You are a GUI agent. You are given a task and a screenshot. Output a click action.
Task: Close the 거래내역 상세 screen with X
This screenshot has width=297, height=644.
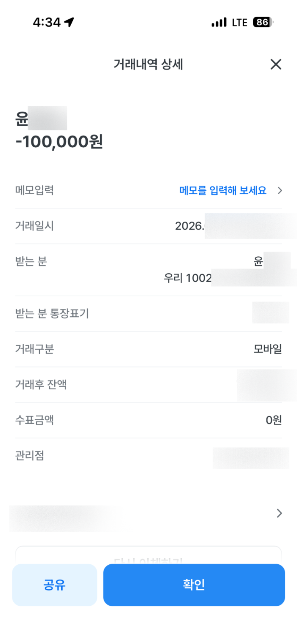coord(276,64)
